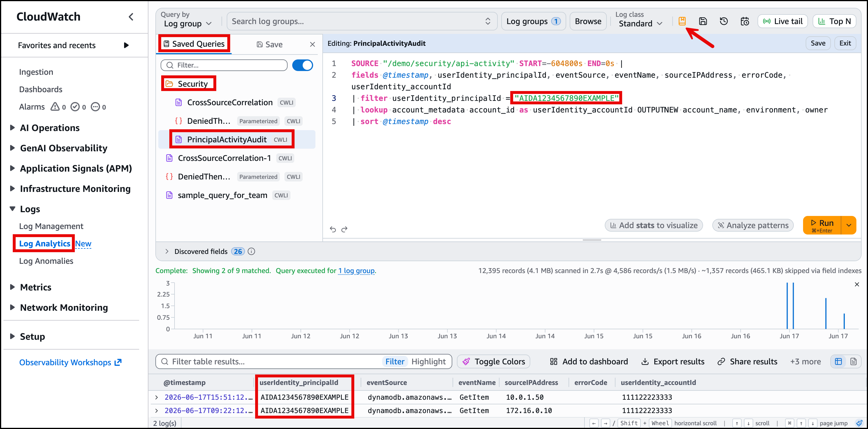Click the Search log groups field
The width and height of the screenshot is (868, 429).
point(362,21)
